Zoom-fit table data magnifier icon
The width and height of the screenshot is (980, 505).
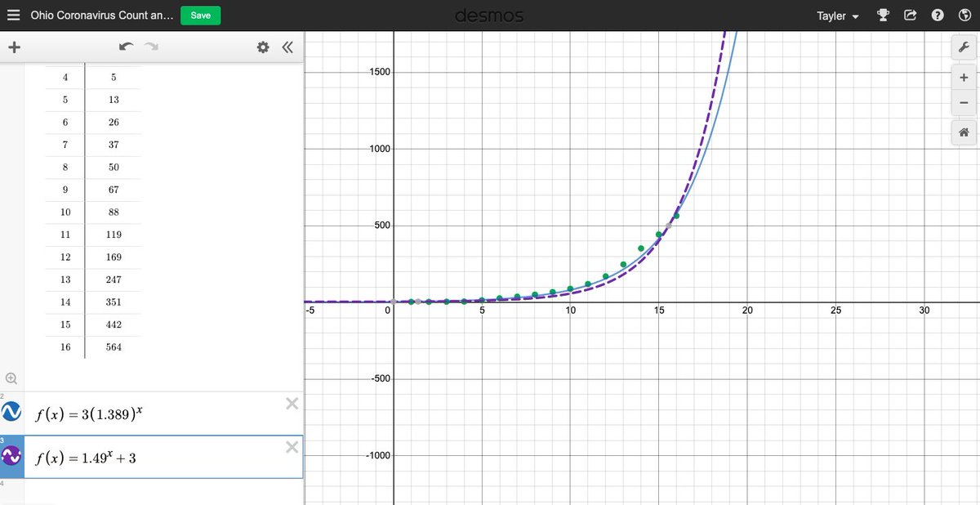coord(11,378)
